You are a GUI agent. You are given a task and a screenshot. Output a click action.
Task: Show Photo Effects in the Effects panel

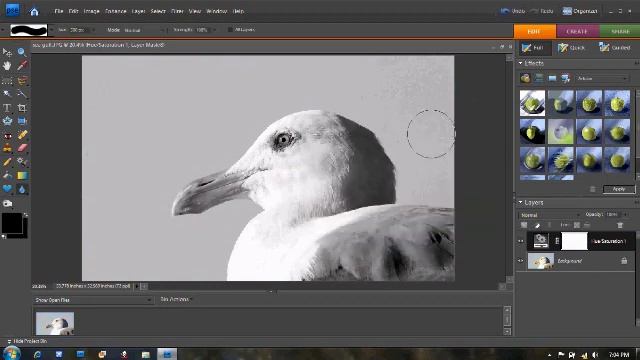pos(552,78)
